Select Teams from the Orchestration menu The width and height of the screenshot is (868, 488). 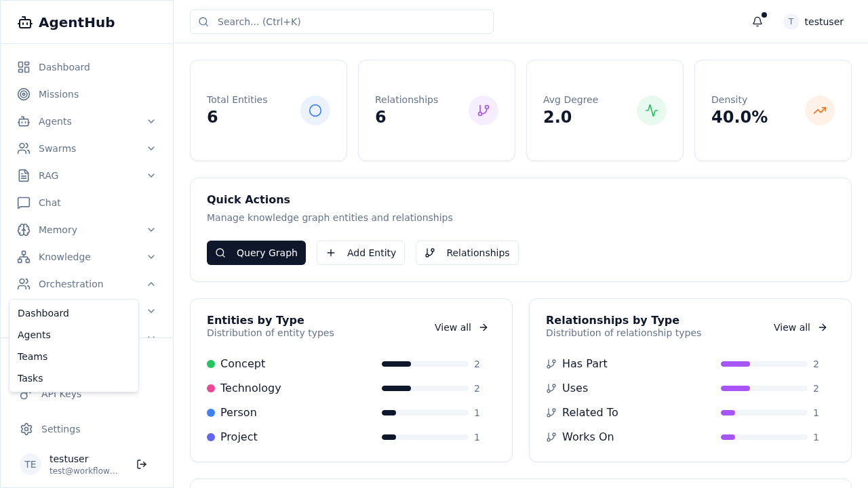click(x=33, y=357)
